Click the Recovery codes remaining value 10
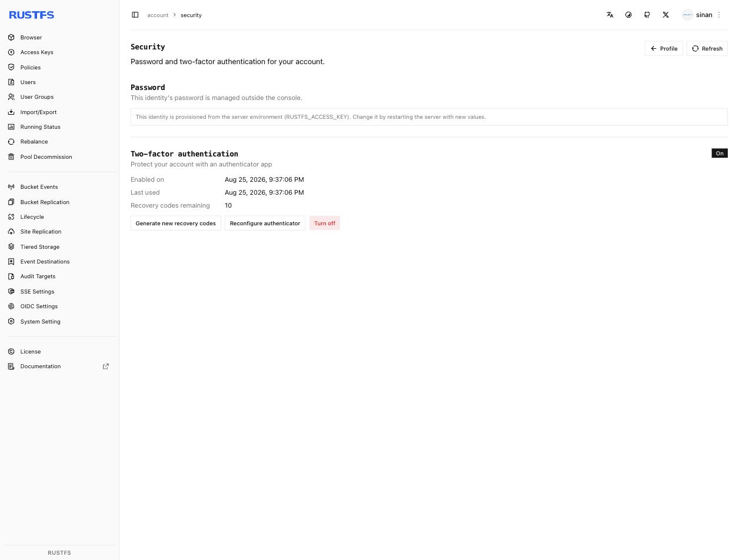Image resolution: width=739 pixels, height=560 pixels. [x=228, y=205]
